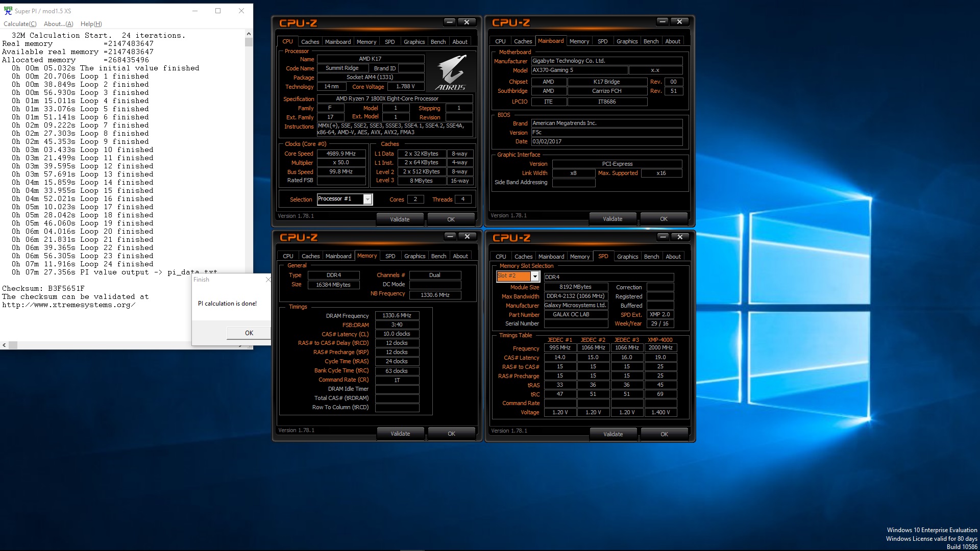Click the Max Bandwidth DDR4-2132 field
The width and height of the screenshot is (980, 551).
(x=576, y=296)
